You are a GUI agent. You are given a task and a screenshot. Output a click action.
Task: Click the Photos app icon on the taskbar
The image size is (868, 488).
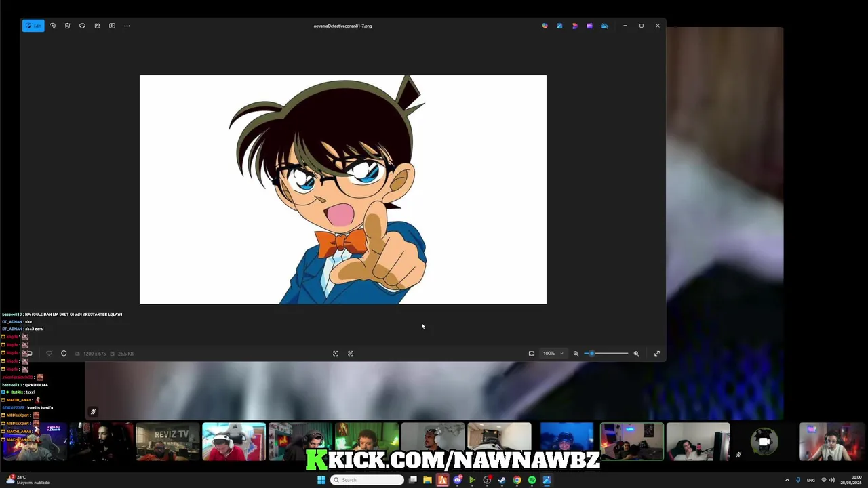(x=547, y=480)
